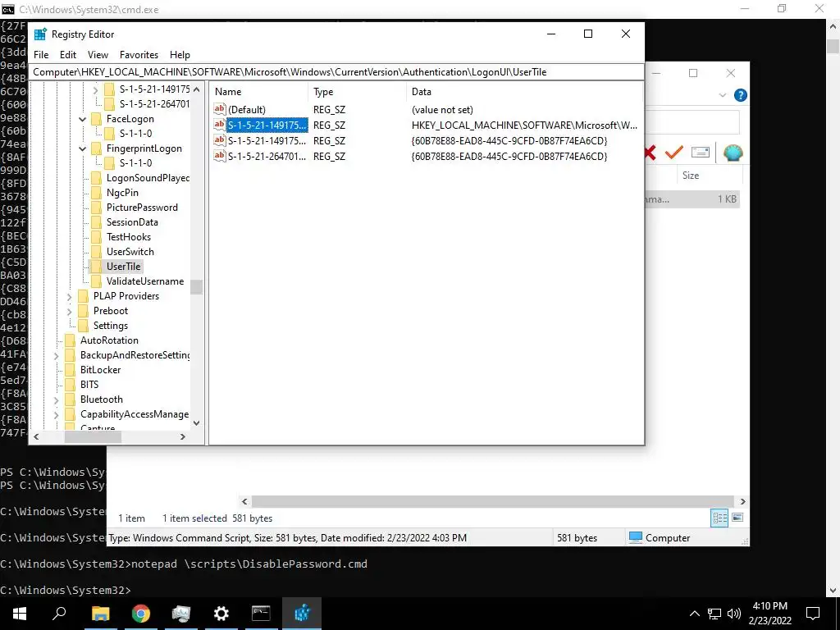Click the "(value not set)" data cell
The width and height of the screenshot is (840, 630).
(442, 110)
